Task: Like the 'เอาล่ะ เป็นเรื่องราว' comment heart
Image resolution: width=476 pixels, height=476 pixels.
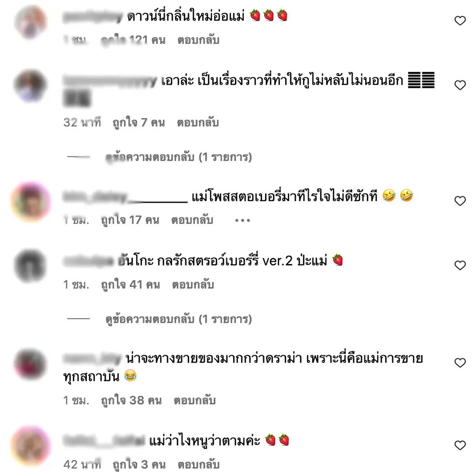Action: point(460,85)
